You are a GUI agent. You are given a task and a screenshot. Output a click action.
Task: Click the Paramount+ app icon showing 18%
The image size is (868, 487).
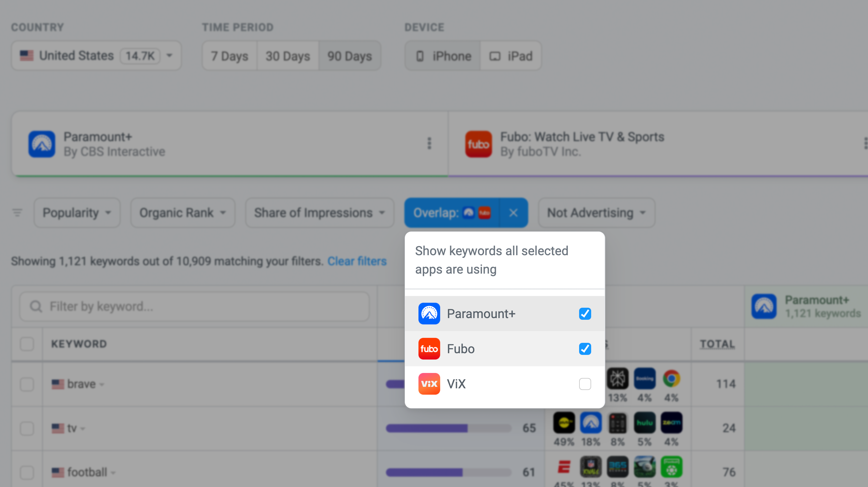click(x=591, y=422)
